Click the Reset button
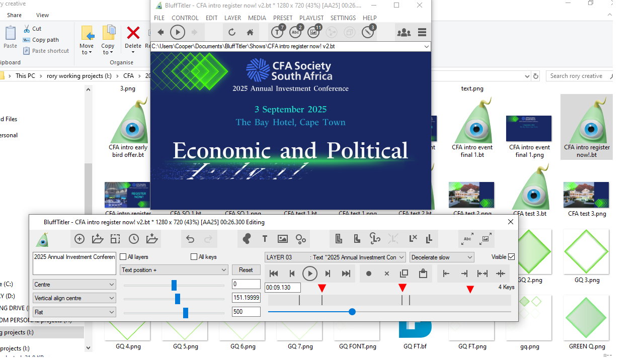 (x=246, y=270)
